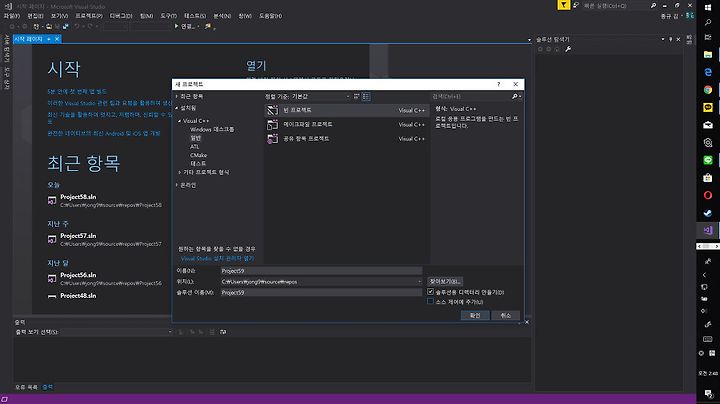Open the Edge browser taskbar icon

(708, 72)
